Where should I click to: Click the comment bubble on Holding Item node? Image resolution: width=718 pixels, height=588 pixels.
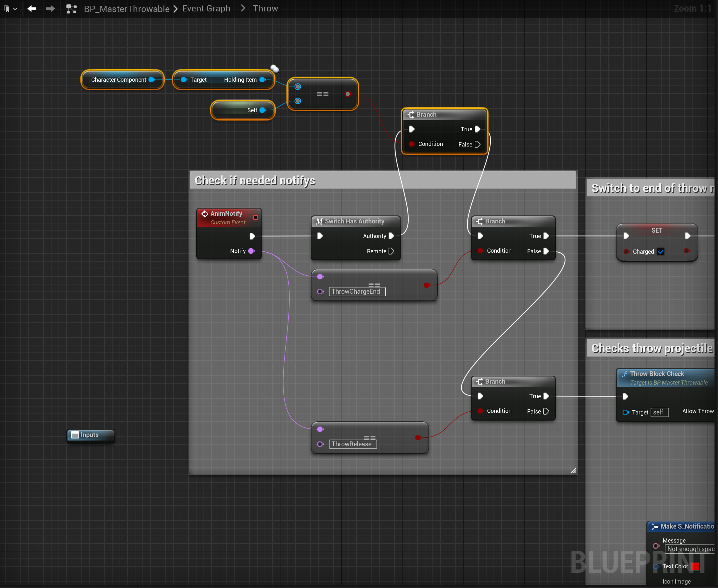[x=274, y=69]
